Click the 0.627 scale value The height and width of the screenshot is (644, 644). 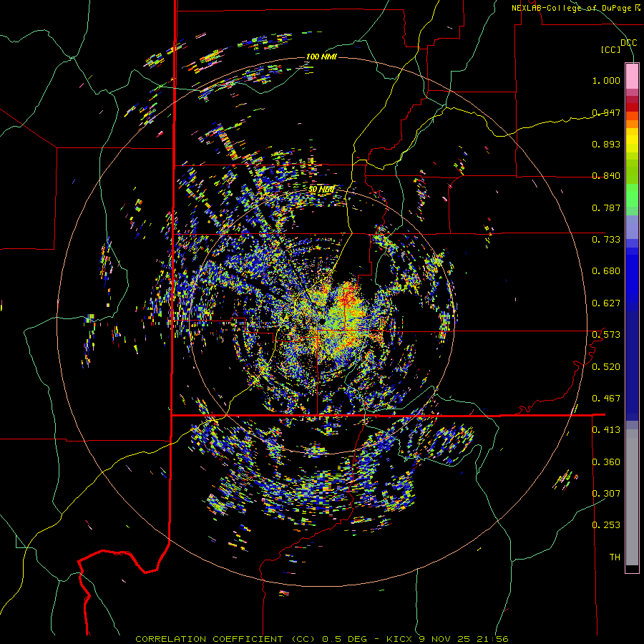[x=606, y=303]
